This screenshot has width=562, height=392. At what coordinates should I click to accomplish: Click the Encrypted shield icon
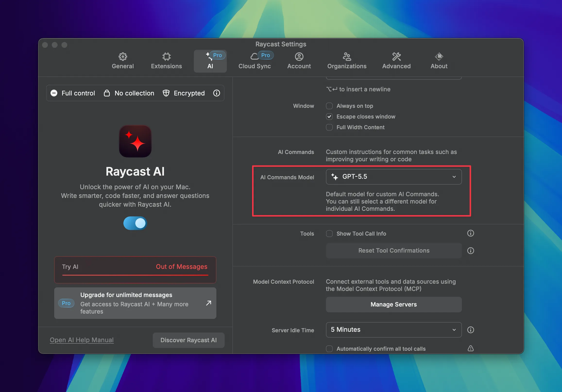(x=166, y=93)
